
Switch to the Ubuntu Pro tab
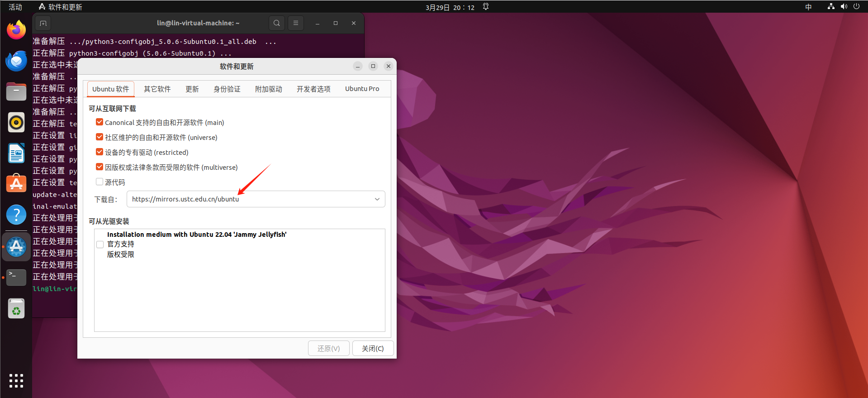tap(362, 89)
